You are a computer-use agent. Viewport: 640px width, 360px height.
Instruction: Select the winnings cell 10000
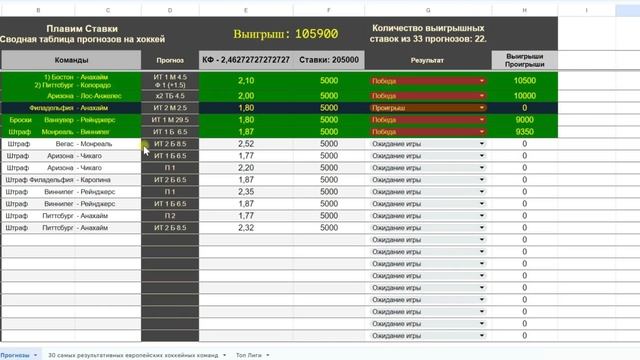click(524, 96)
